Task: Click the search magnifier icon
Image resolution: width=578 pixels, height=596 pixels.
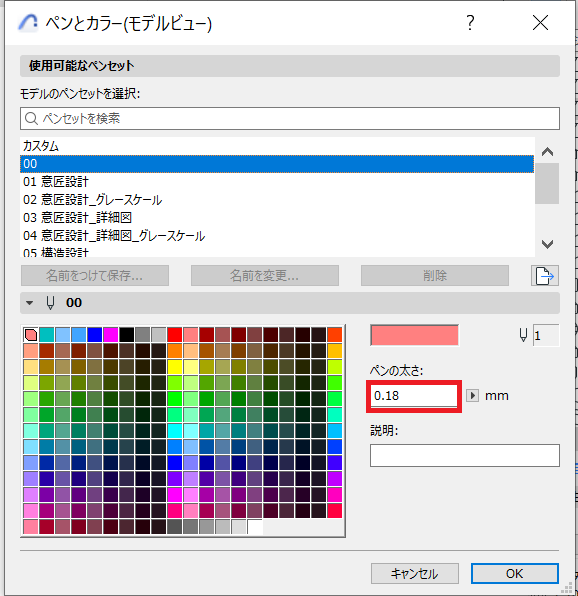Action: 31,119
